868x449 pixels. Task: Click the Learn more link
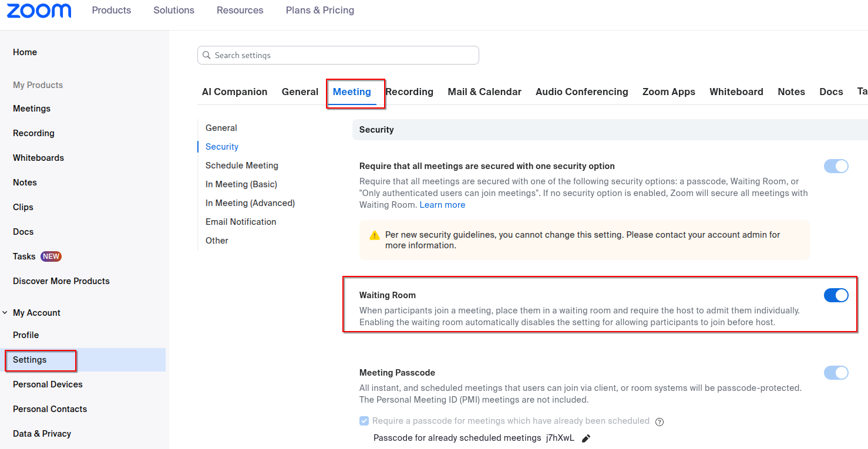pos(442,204)
